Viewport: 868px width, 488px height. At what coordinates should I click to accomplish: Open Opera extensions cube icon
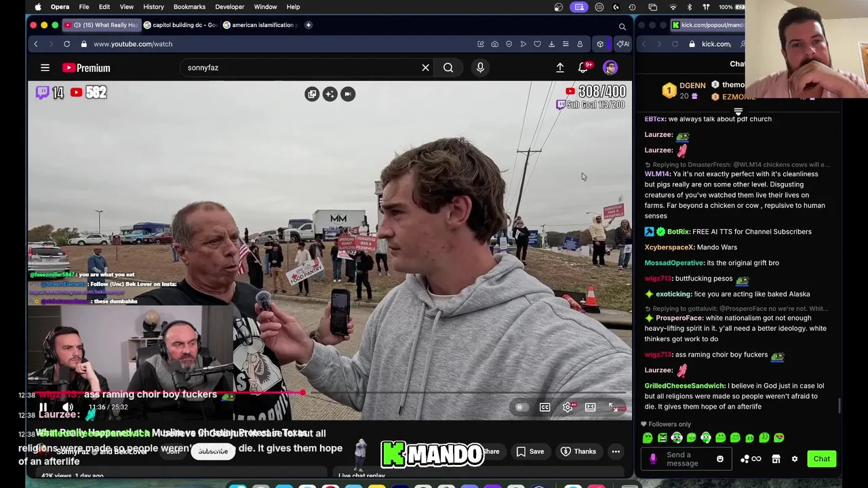point(600,44)
